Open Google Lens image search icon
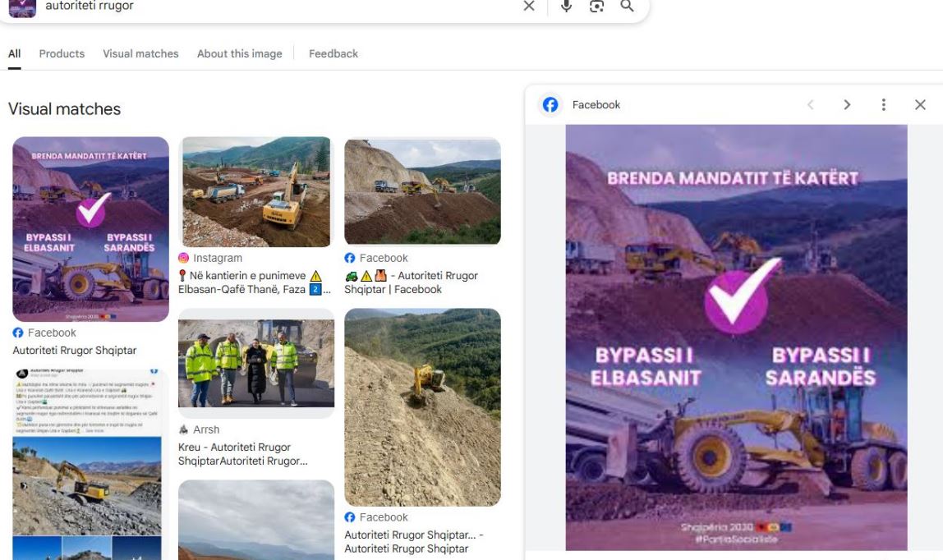This screenshot has width=943, height=560. coord(596,7)
